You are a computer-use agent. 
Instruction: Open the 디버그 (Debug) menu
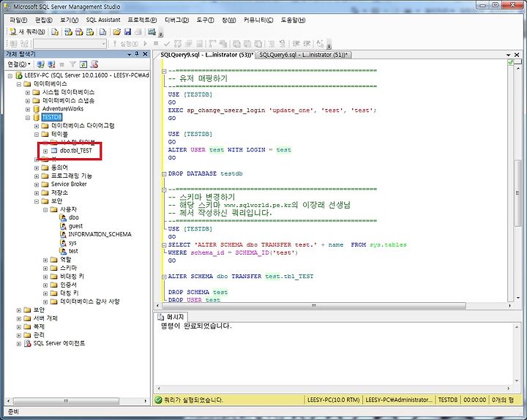176,20
